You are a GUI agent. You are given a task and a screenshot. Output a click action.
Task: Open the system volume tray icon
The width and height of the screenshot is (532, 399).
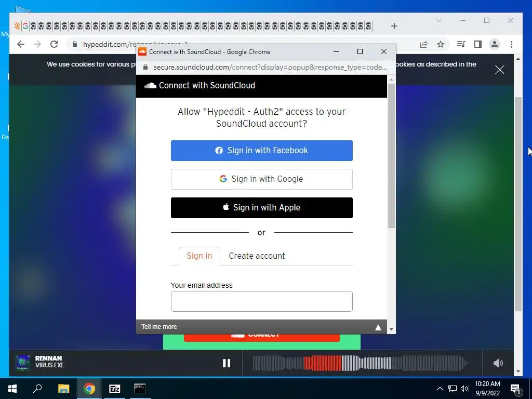pos(464,389)
